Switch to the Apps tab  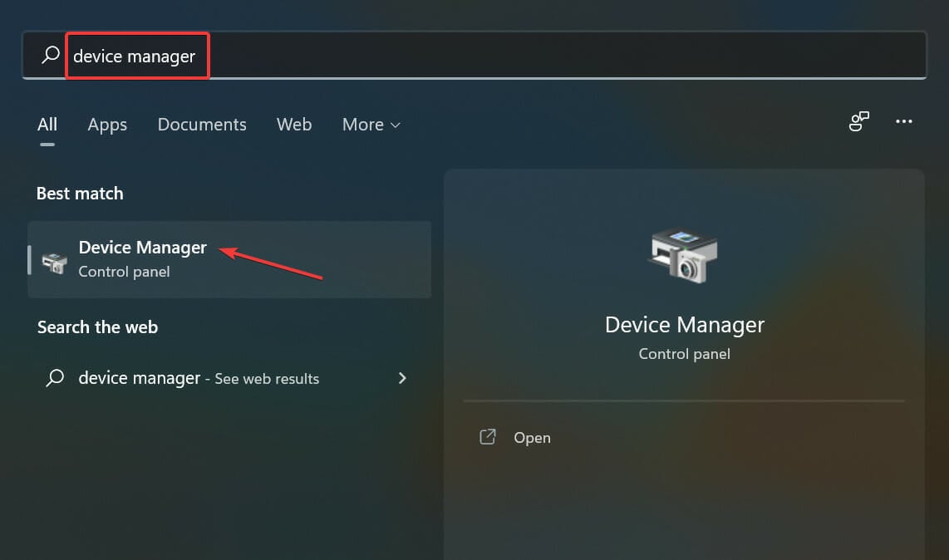click(x=106, y=125)
